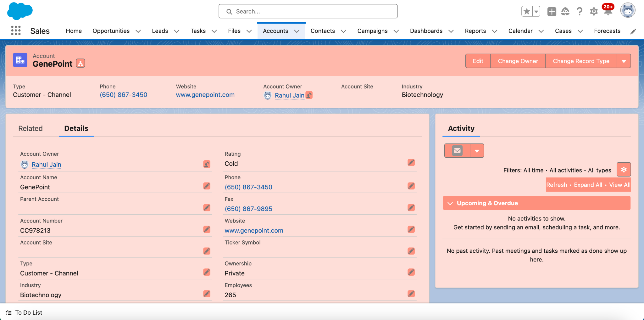644x320 pixels.
Task: Edit the Phone field pencil
Action: [x=411, y=186]
